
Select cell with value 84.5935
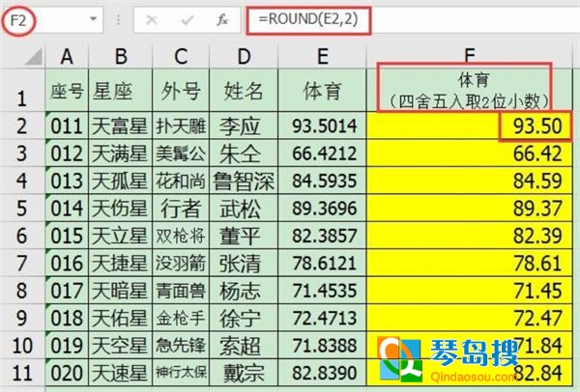(322, 181)
